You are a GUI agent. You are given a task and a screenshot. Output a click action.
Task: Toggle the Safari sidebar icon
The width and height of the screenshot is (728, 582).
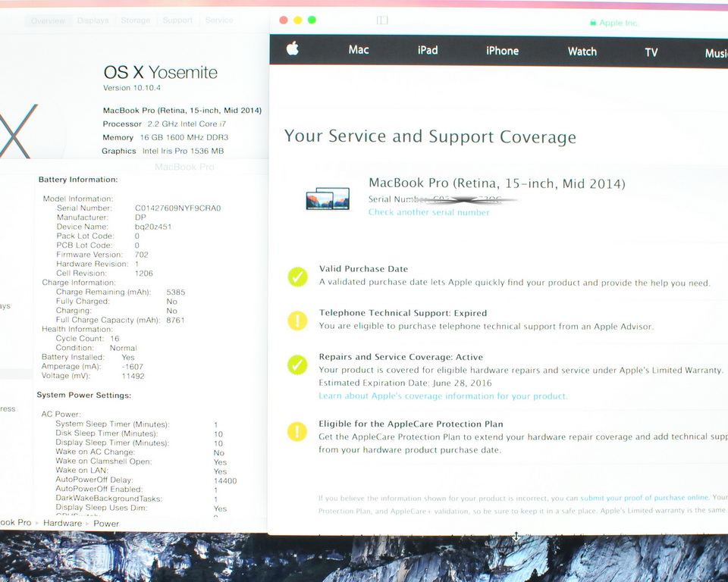[382, 20]
